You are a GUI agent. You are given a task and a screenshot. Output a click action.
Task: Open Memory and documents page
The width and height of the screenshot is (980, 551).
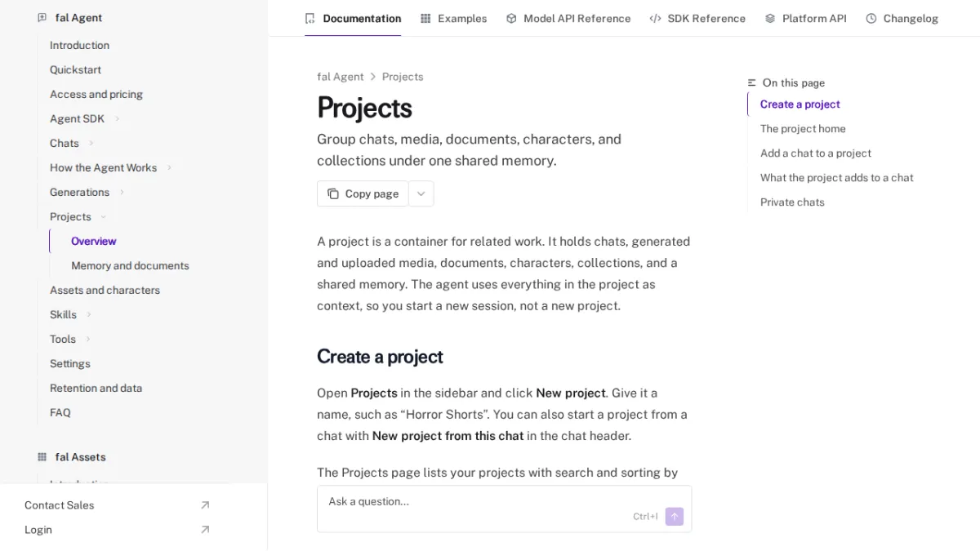[130, 265]
